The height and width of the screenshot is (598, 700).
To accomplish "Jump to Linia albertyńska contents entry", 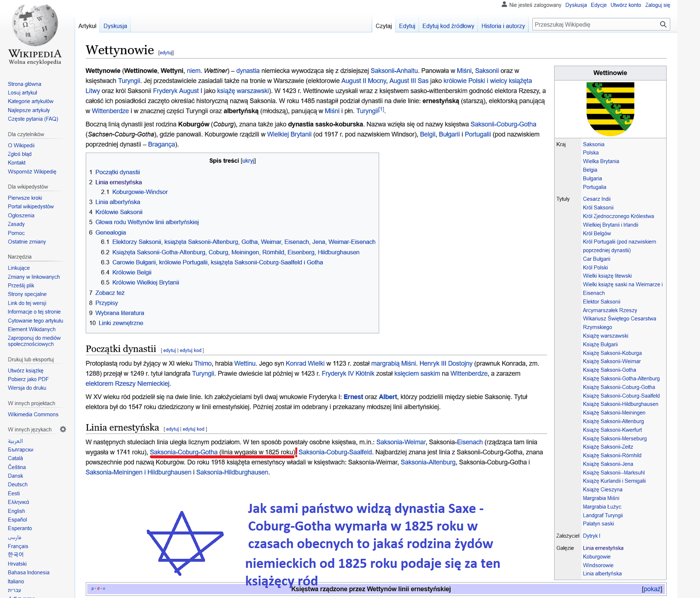I will (x=118, y=202).
